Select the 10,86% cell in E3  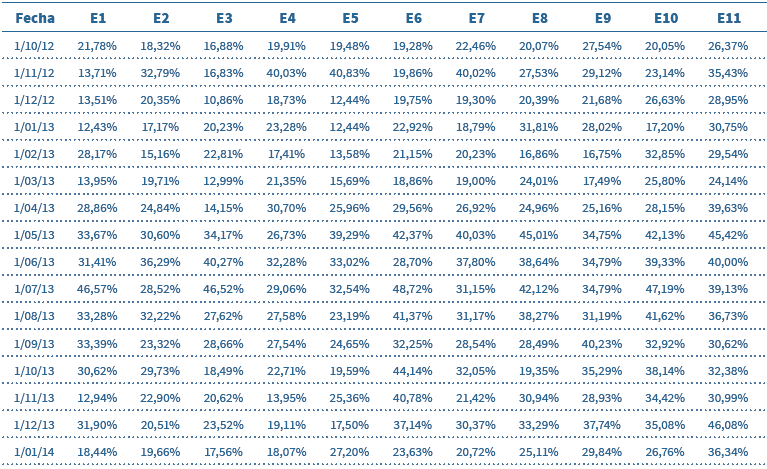[224, 100]
